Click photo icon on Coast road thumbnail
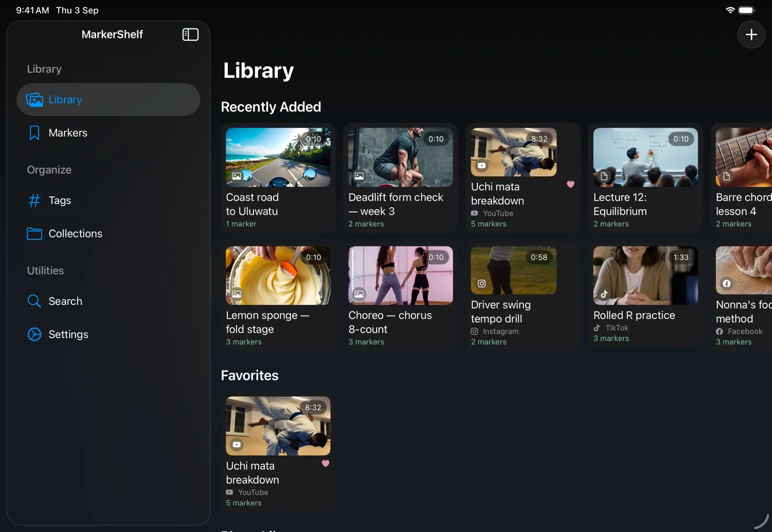The height and width of the screenshot is (532, 772). (x=237, y=176)
